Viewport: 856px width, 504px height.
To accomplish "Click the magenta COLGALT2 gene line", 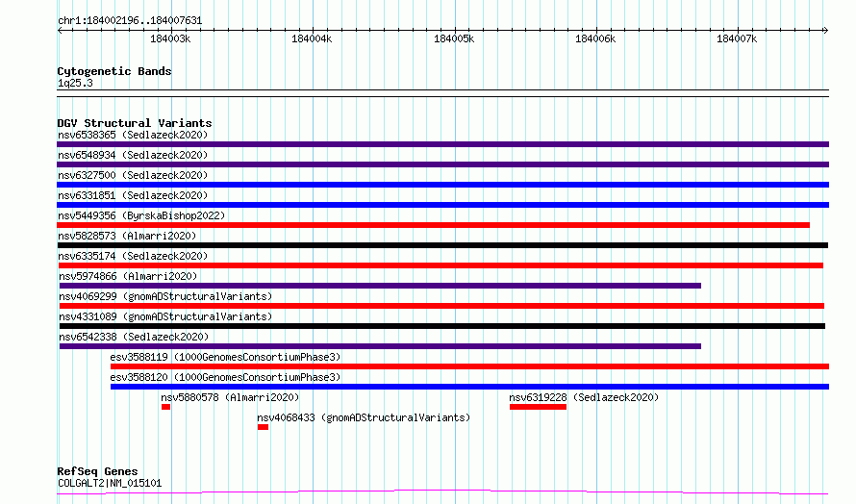I will pyautogui.click(x=442, y=492).
